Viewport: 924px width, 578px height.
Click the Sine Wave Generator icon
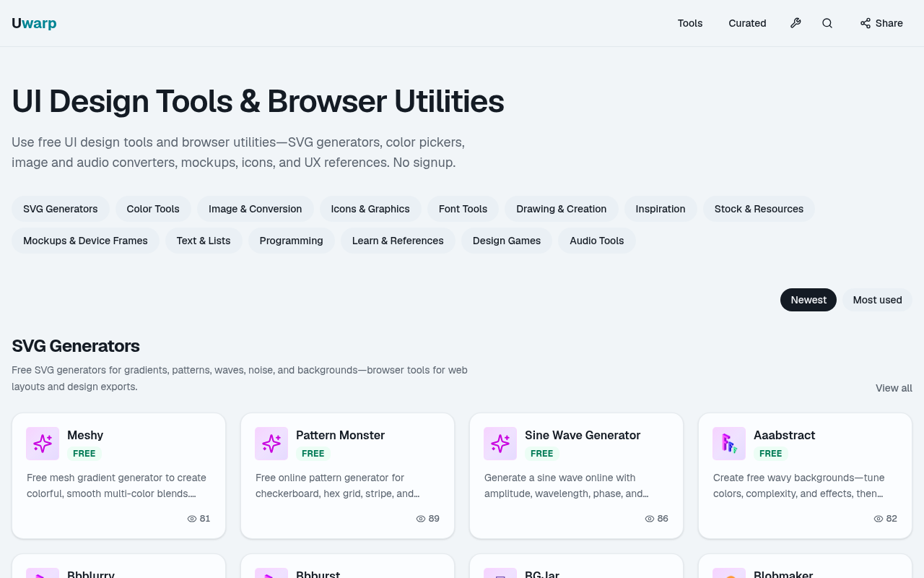500,444
